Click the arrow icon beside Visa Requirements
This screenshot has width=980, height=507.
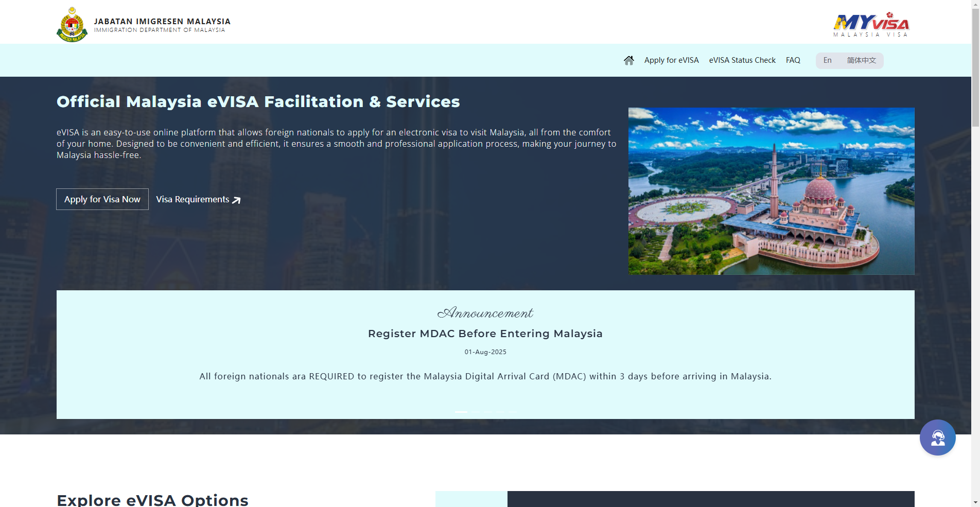click(x=236, y=200)
